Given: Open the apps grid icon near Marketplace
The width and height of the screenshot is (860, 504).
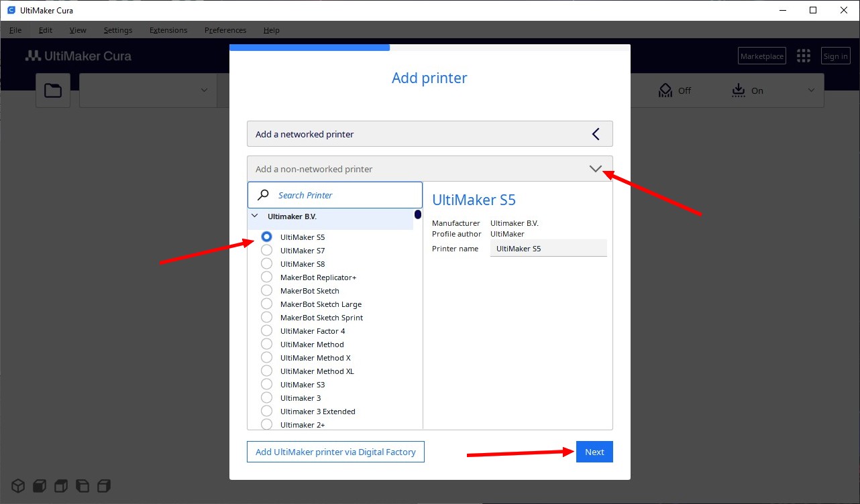Looking at the screenshot, I should click(x=803, y=56).
